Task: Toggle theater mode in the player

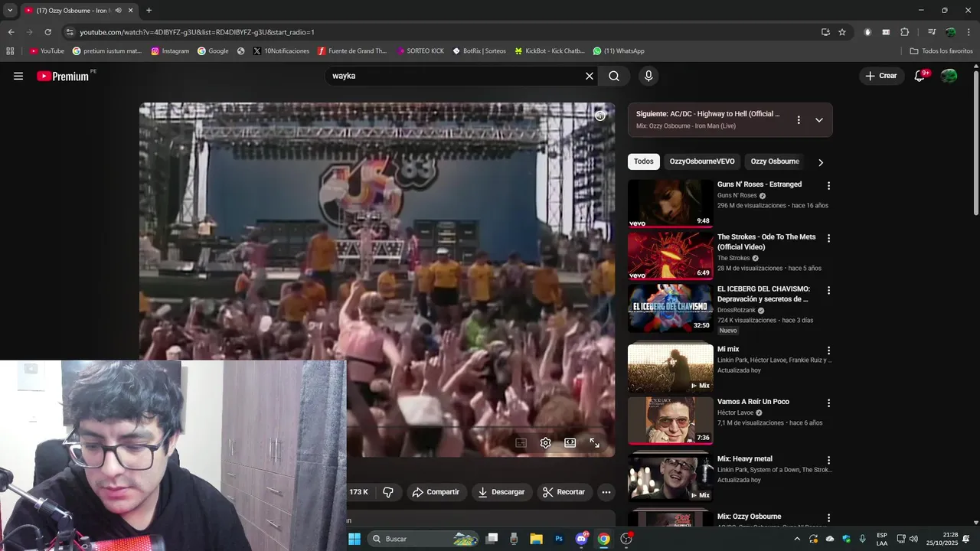Action: [x=570, y=443]
